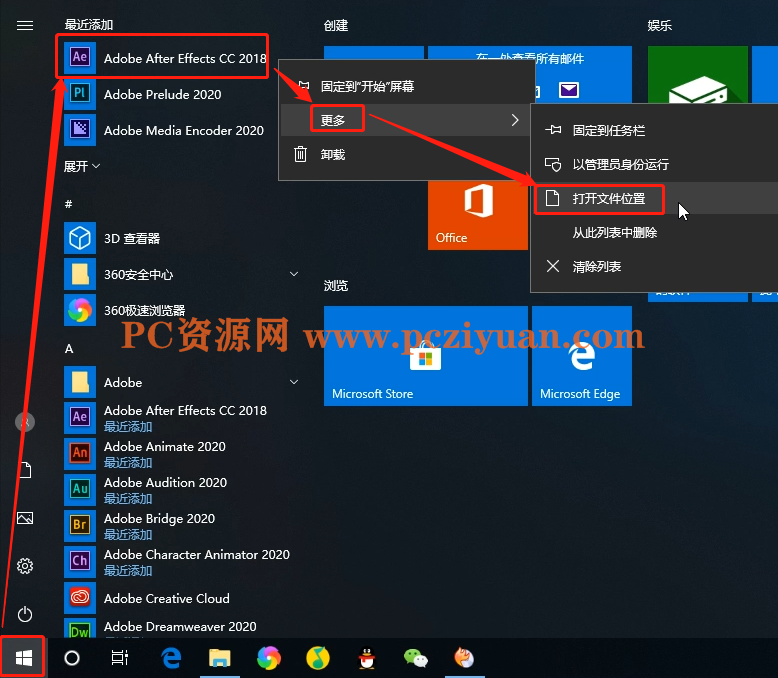
Task: Click 创建 group title
Action: coord(336,25)
